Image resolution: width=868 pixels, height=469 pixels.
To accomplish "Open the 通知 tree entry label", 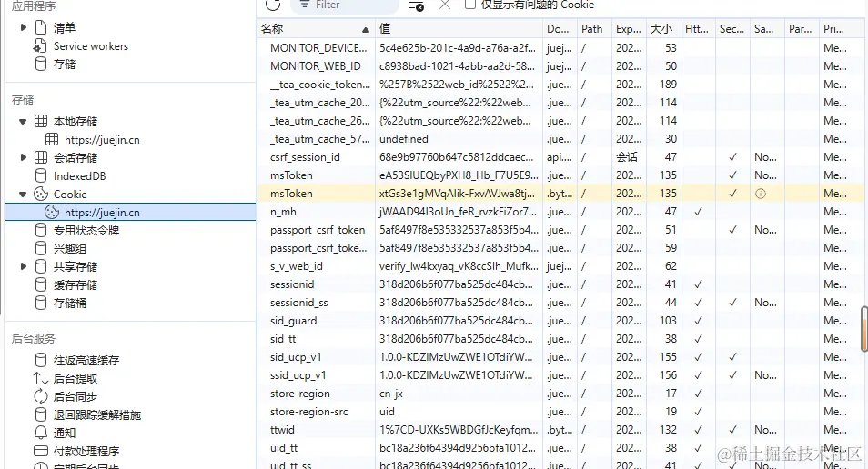I will point(65,433).
